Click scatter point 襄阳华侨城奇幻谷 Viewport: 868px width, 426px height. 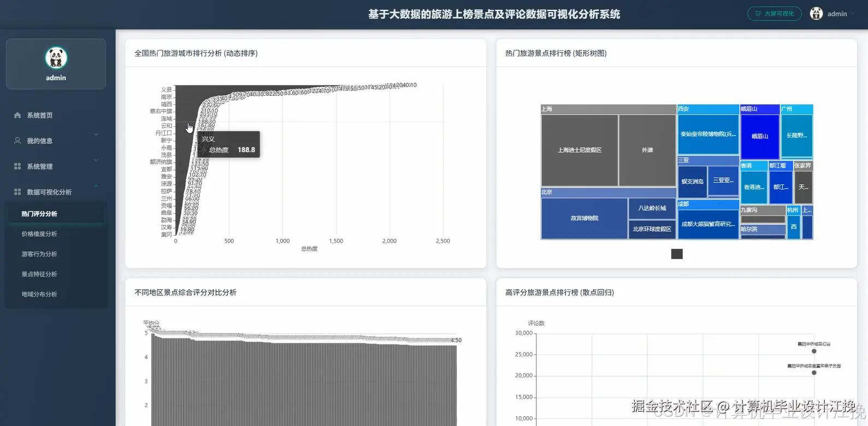click(x=814, y=351)
